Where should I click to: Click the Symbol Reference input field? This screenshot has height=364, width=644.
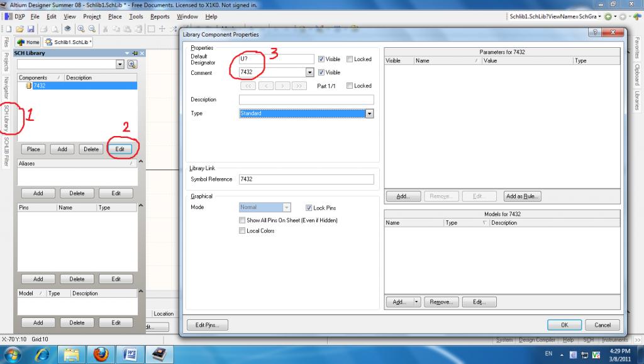[306, 179]
